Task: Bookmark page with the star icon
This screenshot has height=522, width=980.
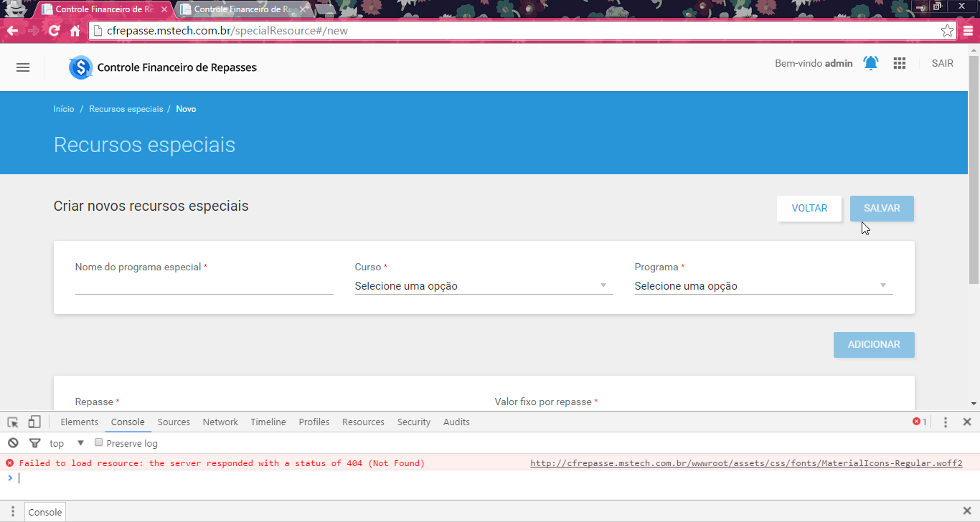Action: (948, 31)
